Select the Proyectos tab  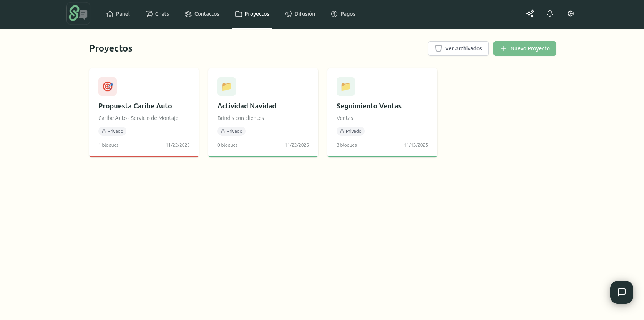click(x=252, y=14)
